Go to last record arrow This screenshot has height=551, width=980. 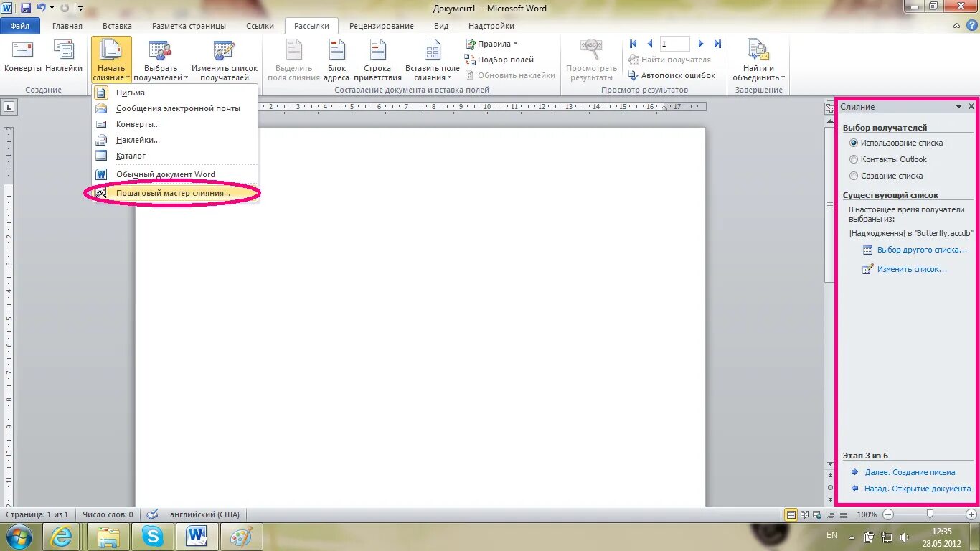pos(717,44)
